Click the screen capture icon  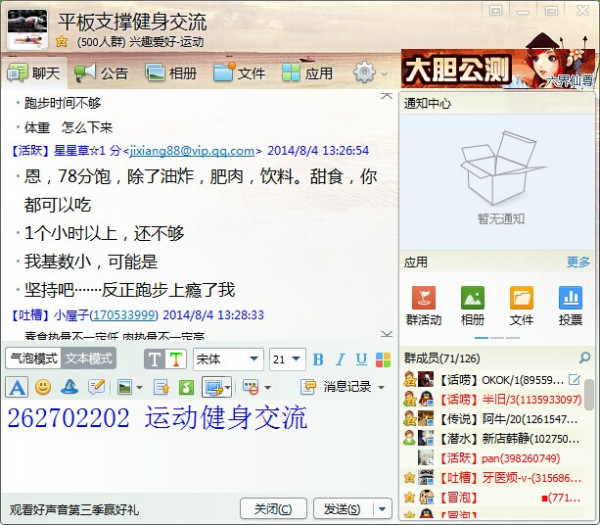pyautogui.click(x=213, y=388)
